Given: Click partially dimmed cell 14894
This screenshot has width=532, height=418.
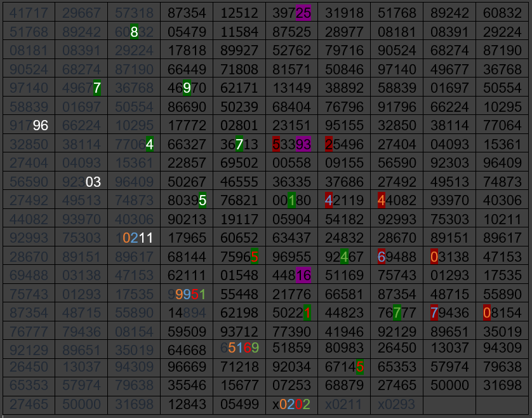Looking at the screenshot, I should pos(186,313).
